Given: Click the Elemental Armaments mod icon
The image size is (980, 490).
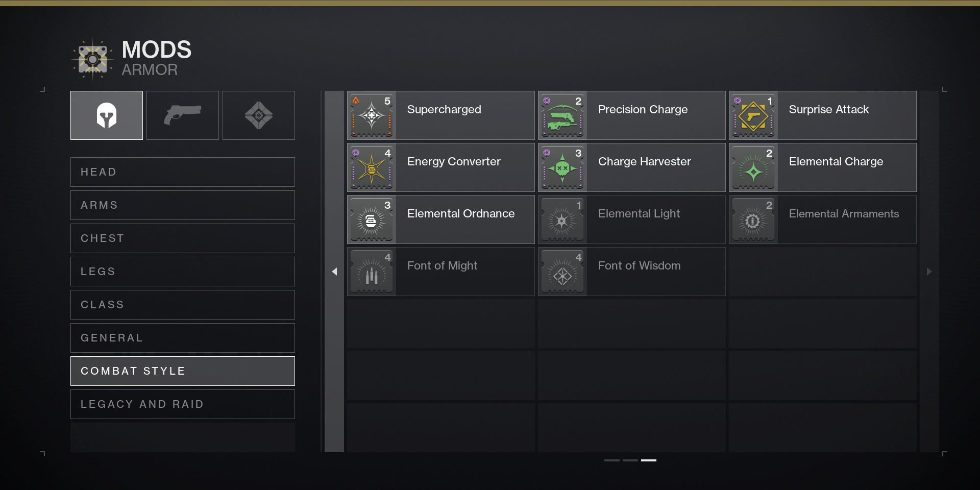Looking at the screenshot, I should [753, 219].
